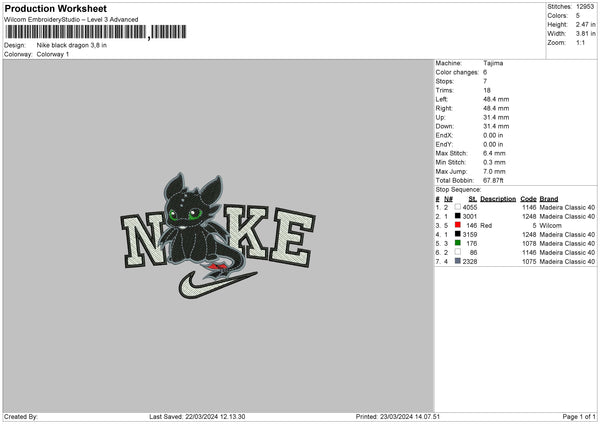
Task: Click the Wilcom brand entry in row 3
Action: point(550,226)
